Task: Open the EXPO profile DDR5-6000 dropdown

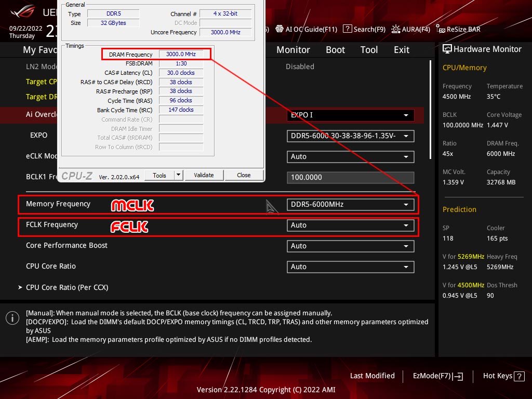Action: click(350, 136)
